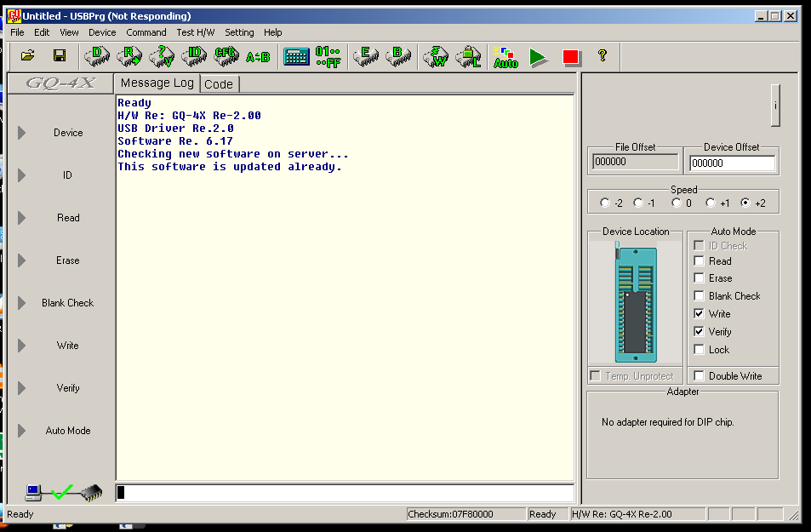Image resolution: width=811 pixels, height=532 pixels.
Task: Erase chip with the E chip icon
Action: pyautogui.click(x=365, y=56)
